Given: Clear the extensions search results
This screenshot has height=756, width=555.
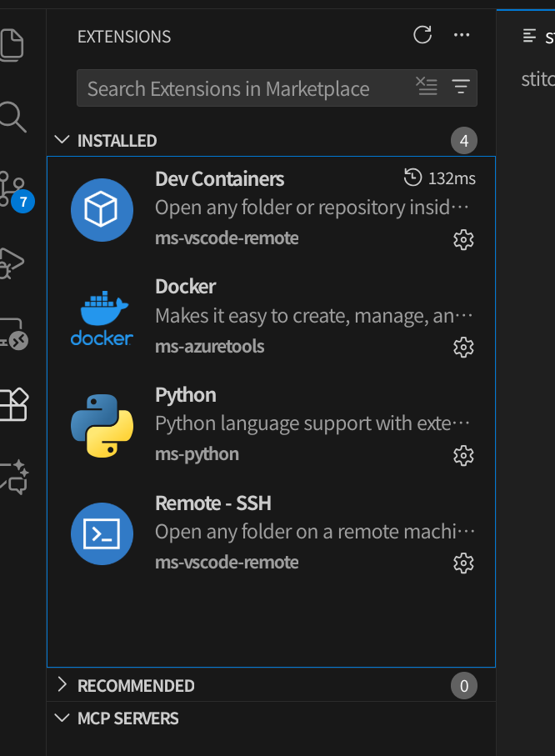Looking at the screenshot, I should [x=426, y=87].
